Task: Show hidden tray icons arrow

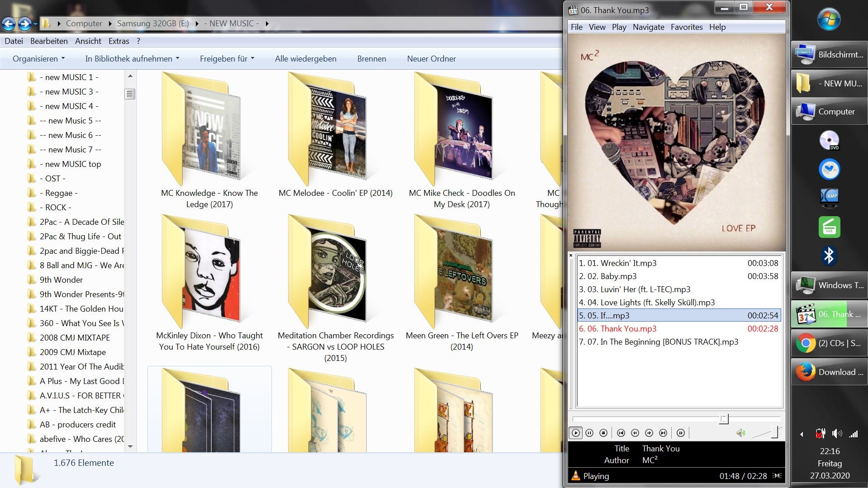Action: tap(802, 434)
